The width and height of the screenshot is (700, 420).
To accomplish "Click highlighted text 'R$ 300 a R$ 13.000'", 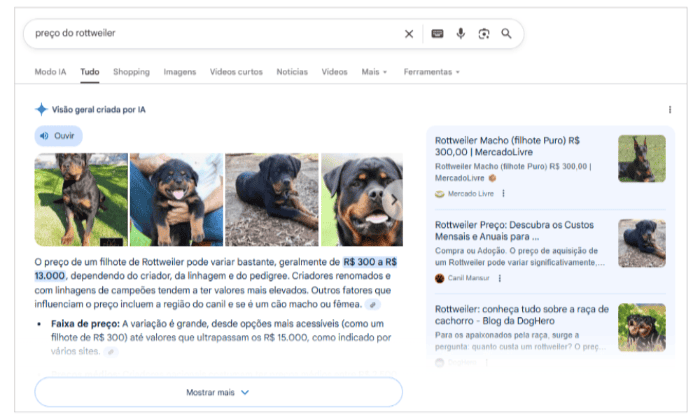I will coord(370,262).
